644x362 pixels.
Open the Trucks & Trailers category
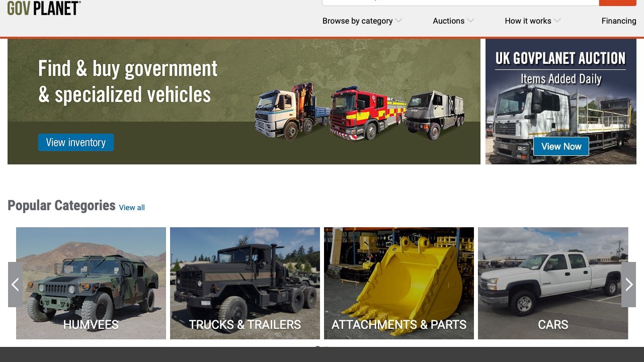[245, 283]
